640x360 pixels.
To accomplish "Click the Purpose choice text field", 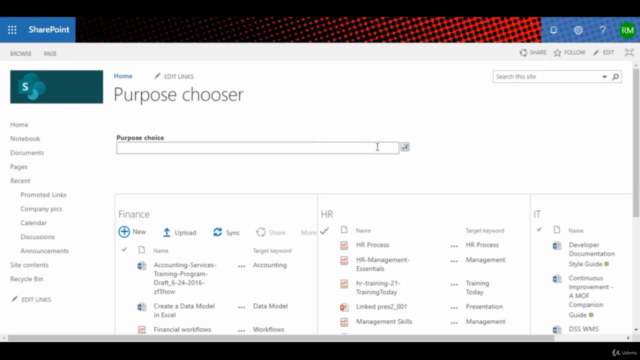I will 258,148.
